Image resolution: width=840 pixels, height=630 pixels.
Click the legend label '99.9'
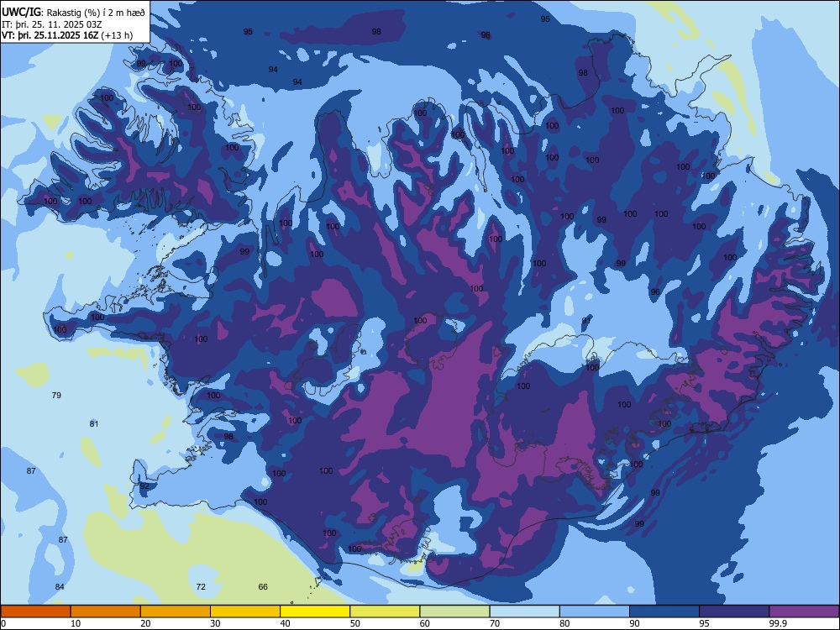click(777, 623)
